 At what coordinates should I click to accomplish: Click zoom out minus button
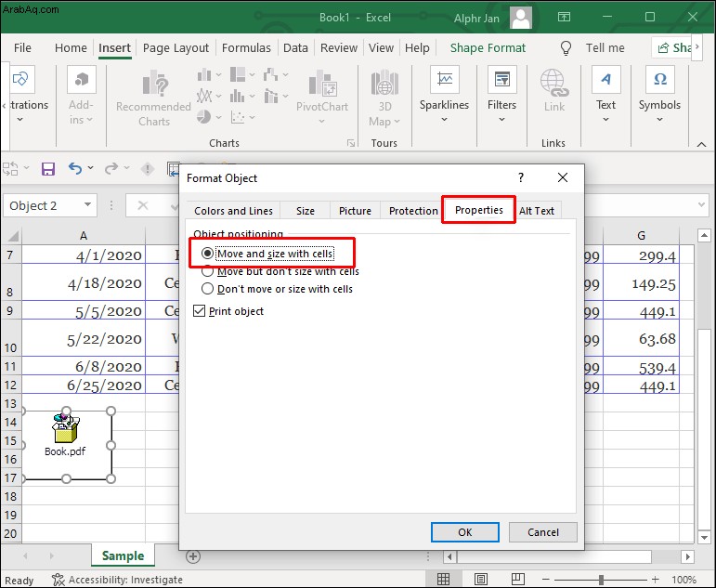coord(545,580)
